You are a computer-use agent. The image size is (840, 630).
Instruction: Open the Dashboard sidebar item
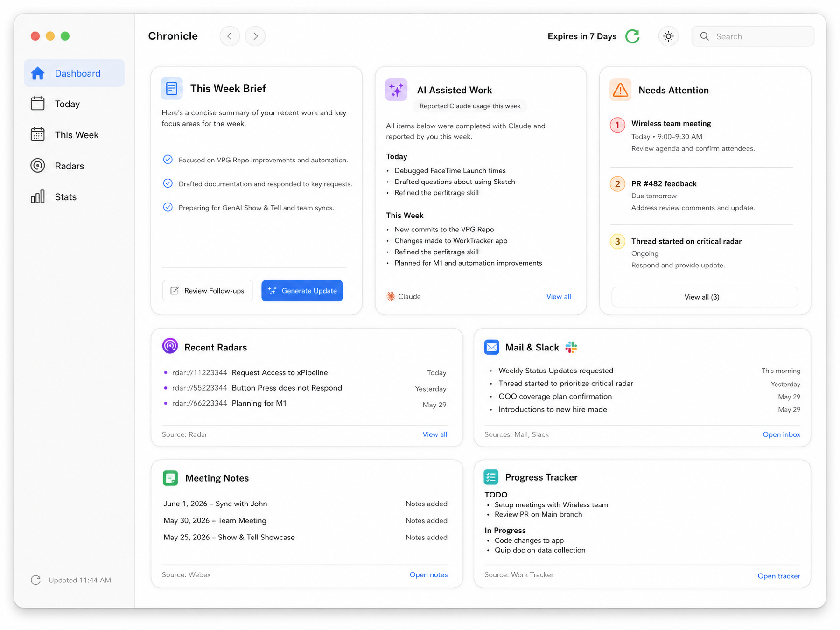74,73
